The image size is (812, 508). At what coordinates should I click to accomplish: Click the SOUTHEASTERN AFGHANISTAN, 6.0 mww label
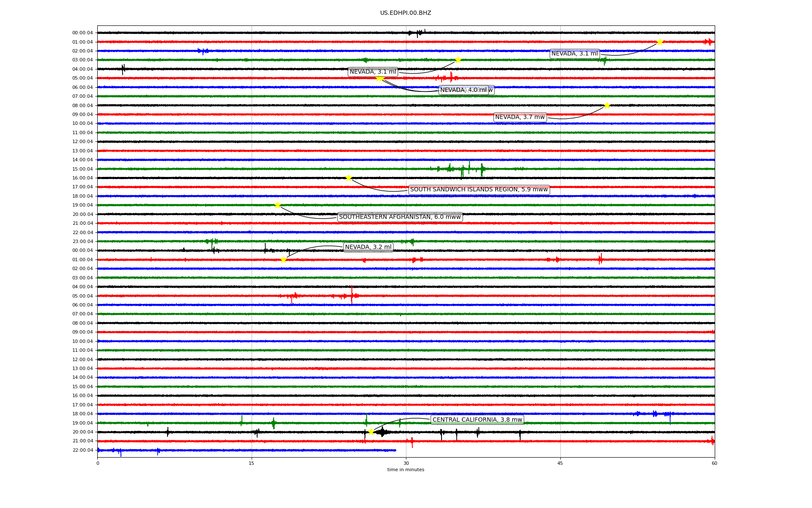pyautogui.click(x=400, y=217)
